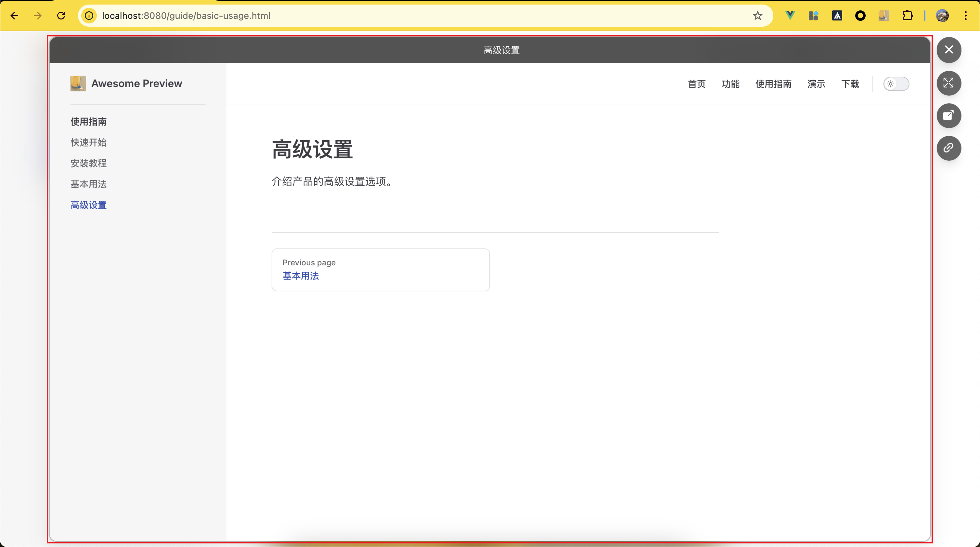Navigate to 安装教程 sidebar item
Screen dimensions: 980x547
point(88,163)
